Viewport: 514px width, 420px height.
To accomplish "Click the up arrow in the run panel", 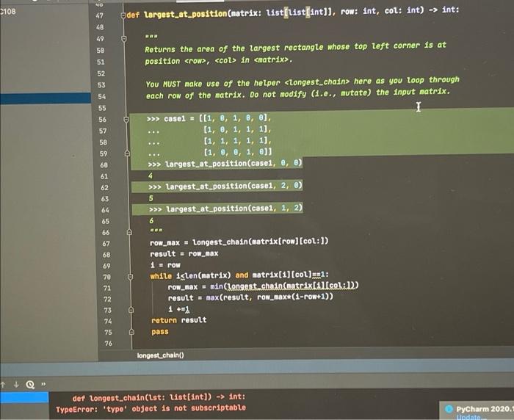I will (3, 385).
